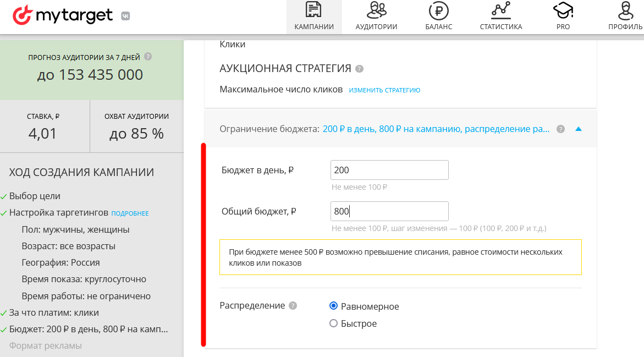
Task: Click the myTarget logo
Action: point(62,15)
